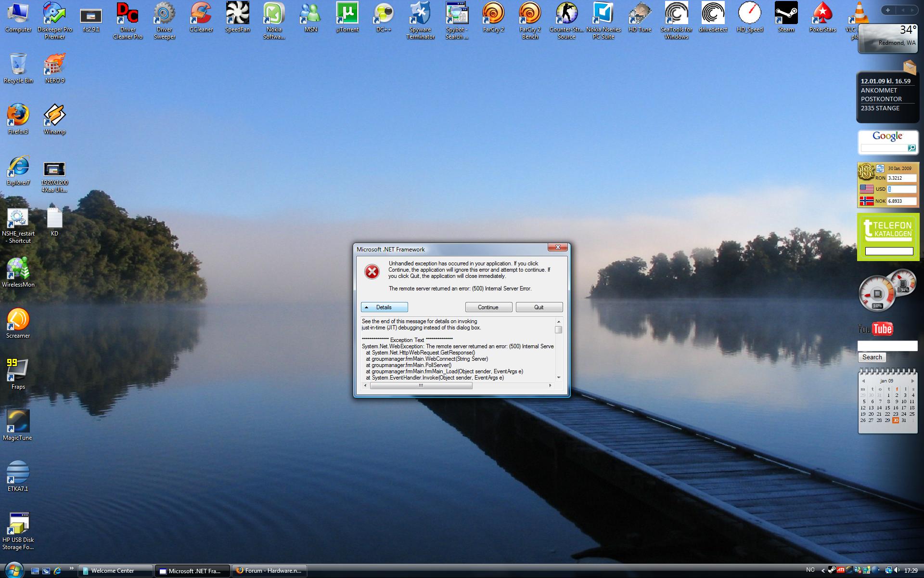Switch to Forum - Hardware.no Firefox taskbar button

pyautogui.click(x=269, y=571)
